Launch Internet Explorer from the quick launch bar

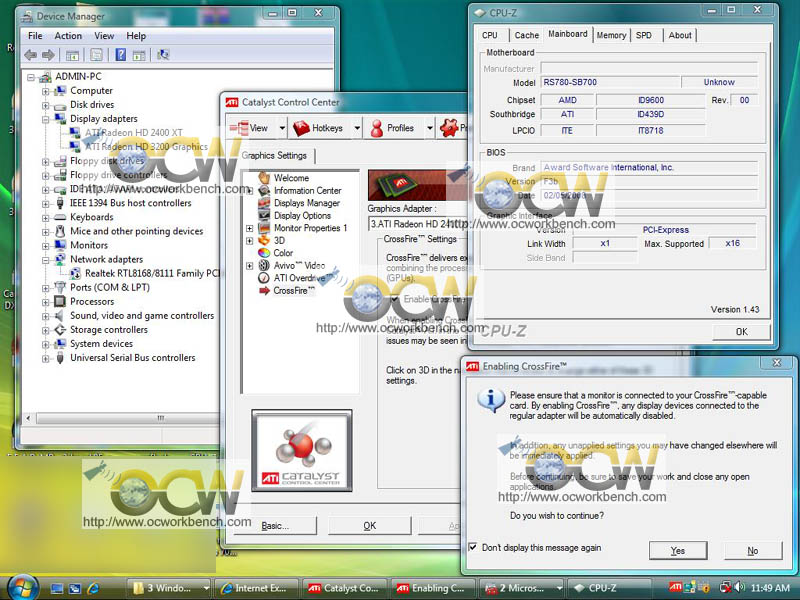93,588
